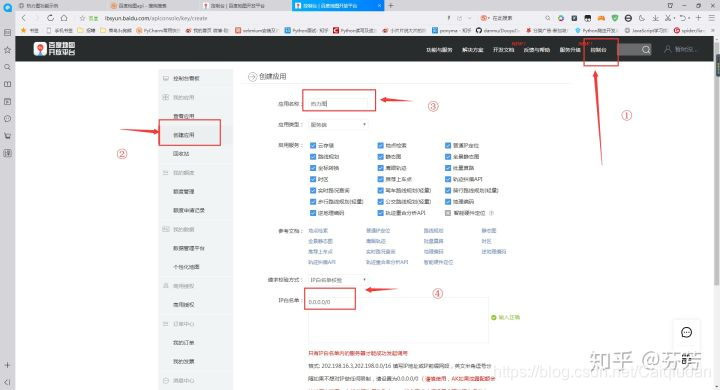
Task: Uncheck the 普通IP定位 service checkbox
Action: 448,145
